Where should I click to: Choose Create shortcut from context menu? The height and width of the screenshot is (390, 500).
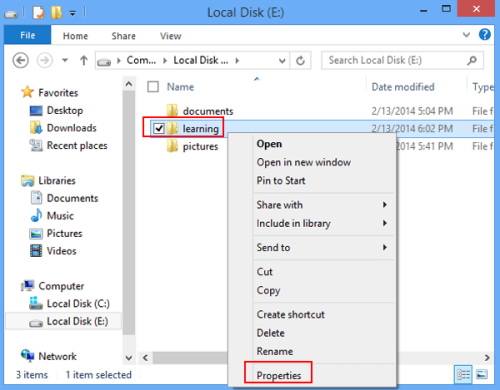(x=290, y=314)
